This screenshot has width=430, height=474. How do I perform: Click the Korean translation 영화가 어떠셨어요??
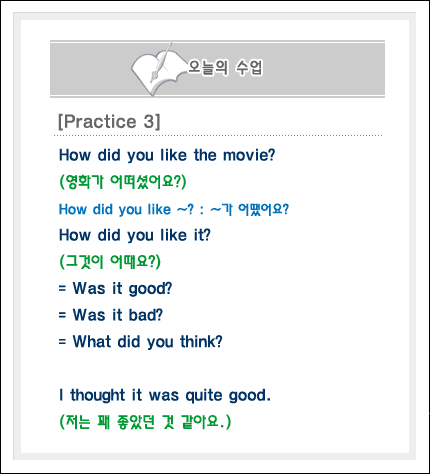pyautogui.click(x=123, y=182)
